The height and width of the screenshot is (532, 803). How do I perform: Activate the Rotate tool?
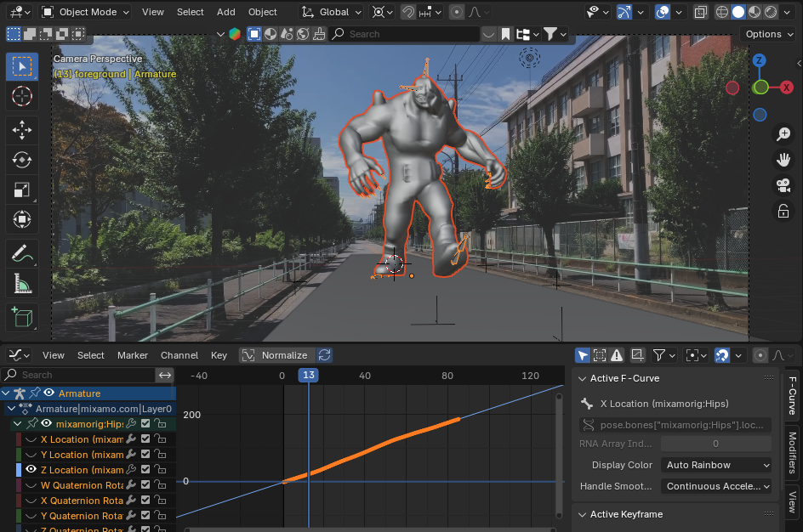pos(22,160)
